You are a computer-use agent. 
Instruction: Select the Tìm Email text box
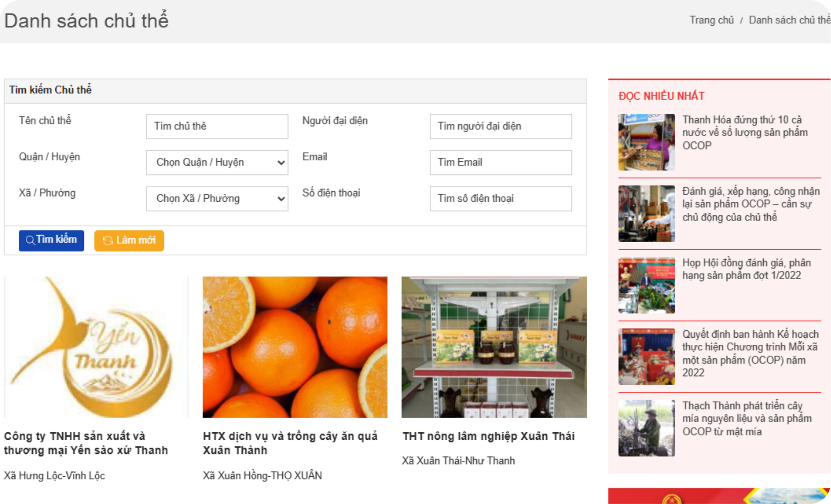(x=500, y=162)
